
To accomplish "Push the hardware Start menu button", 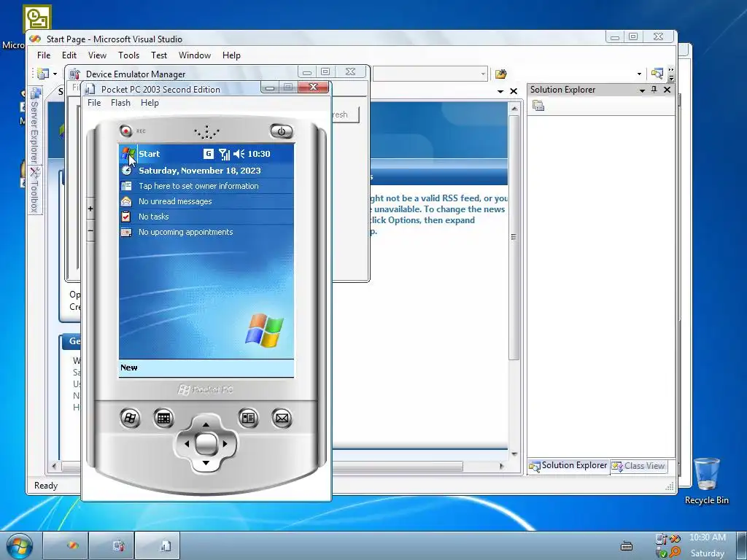I will 130,418.
